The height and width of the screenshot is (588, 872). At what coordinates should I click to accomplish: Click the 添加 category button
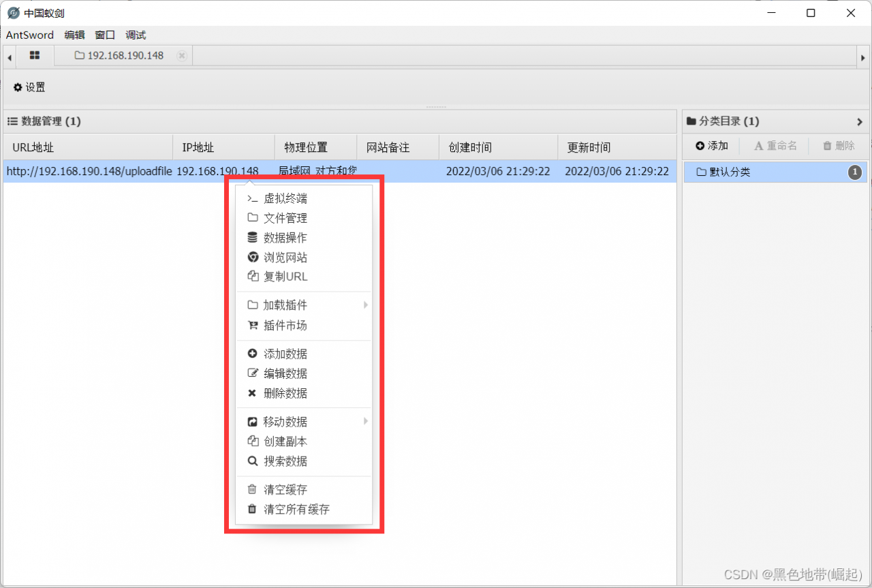tap(712, 146)
